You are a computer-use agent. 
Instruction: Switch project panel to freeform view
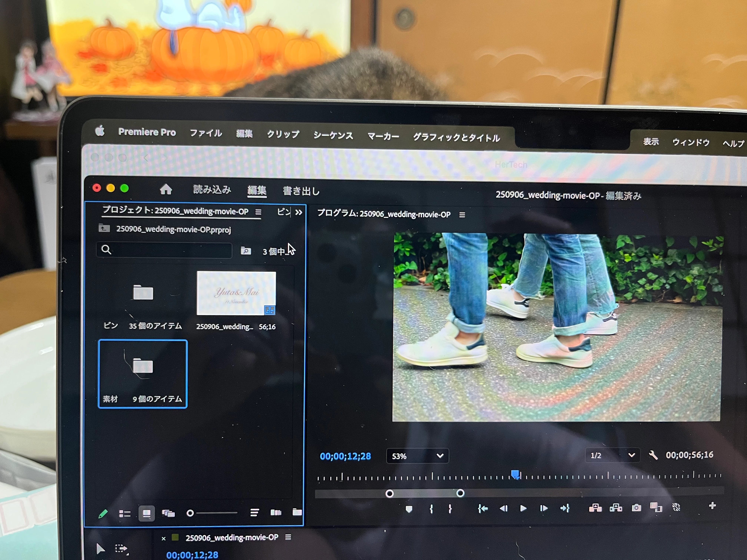pos(168,514)
